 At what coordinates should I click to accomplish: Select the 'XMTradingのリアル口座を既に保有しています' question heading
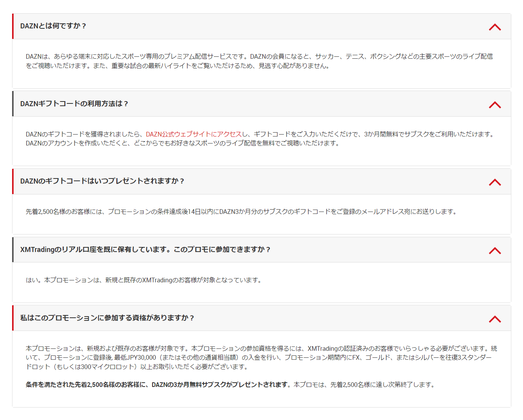[146, 250]
